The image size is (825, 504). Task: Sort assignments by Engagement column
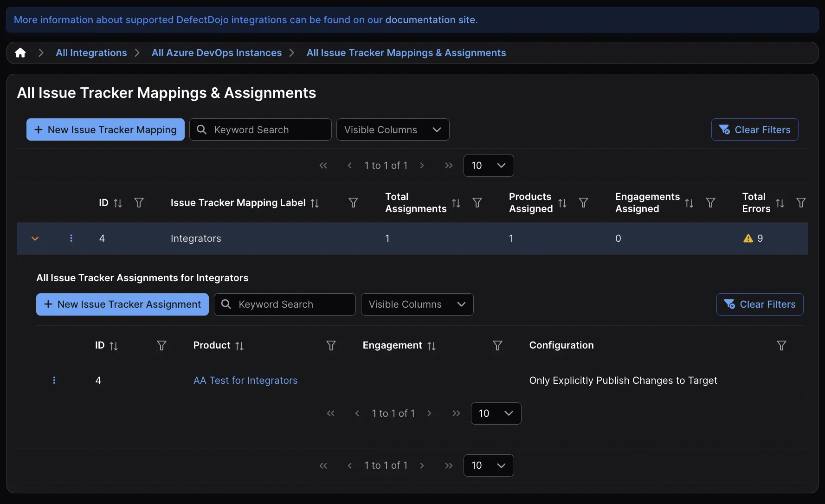(x=432, y=346)
